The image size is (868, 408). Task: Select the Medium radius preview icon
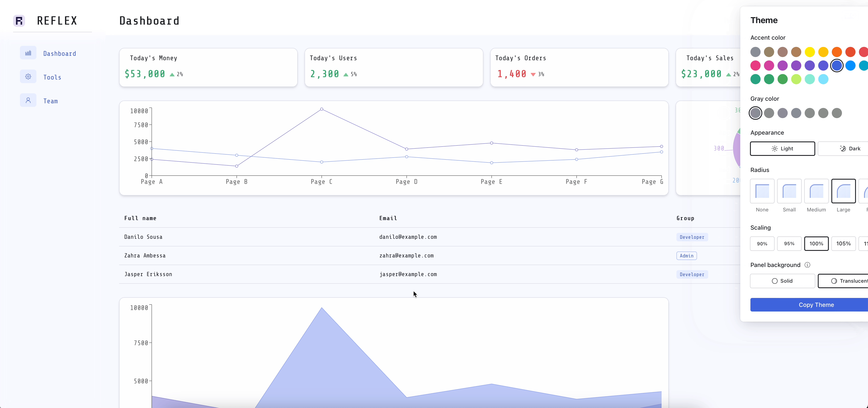816,191
